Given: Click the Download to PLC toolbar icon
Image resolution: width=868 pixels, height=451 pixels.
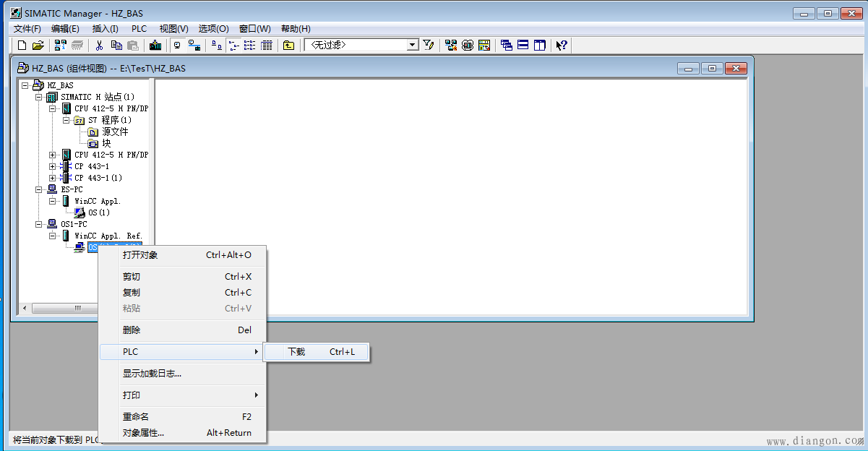Looking at the screenshot, I should pyautogui.click(x=155, y=45).
